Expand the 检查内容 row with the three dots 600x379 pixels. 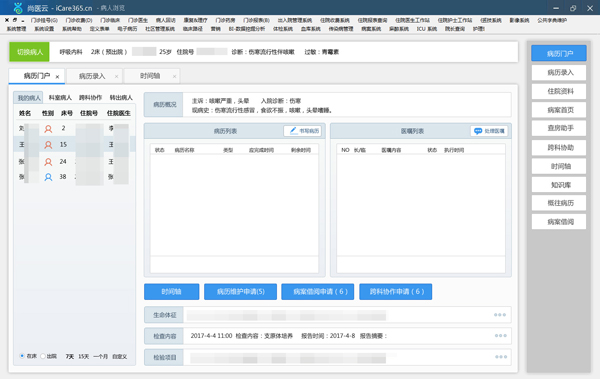(501, 336)
